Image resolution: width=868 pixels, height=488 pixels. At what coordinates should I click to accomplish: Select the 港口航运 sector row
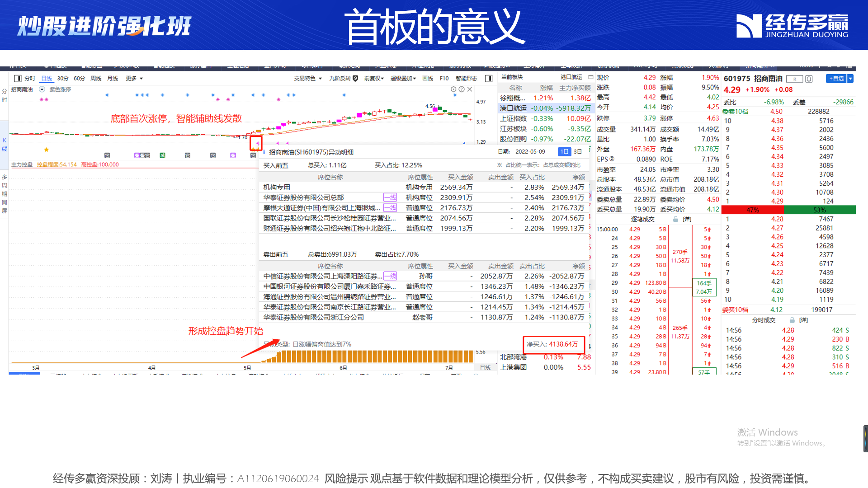point(545,108)
